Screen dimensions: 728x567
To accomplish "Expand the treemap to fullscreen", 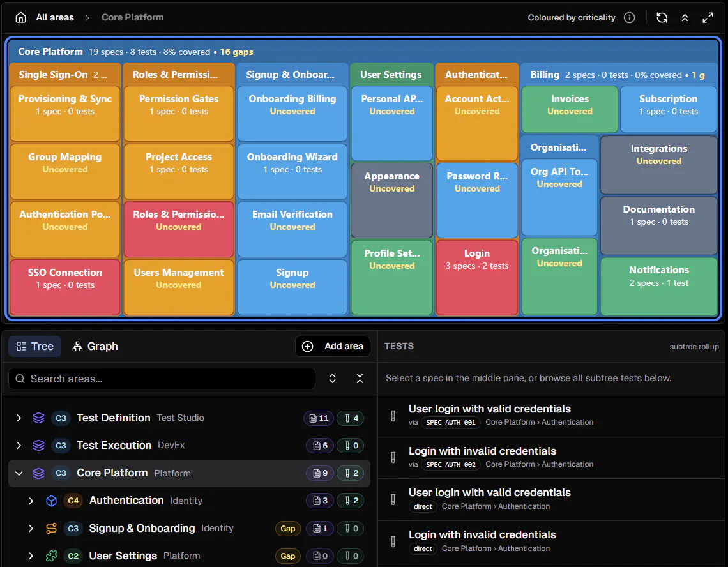I will click(x=708, y=18).
